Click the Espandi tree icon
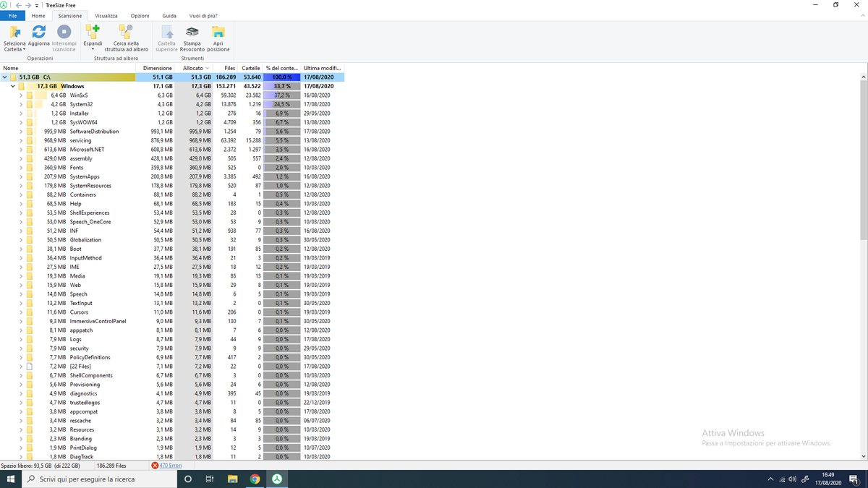Viewport: 868px width, 488px height. click(x=93, y=31)
